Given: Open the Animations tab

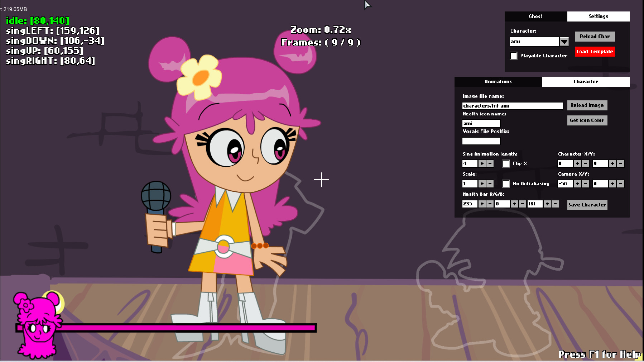Looking at the screenshot, I should coord(498,82).
